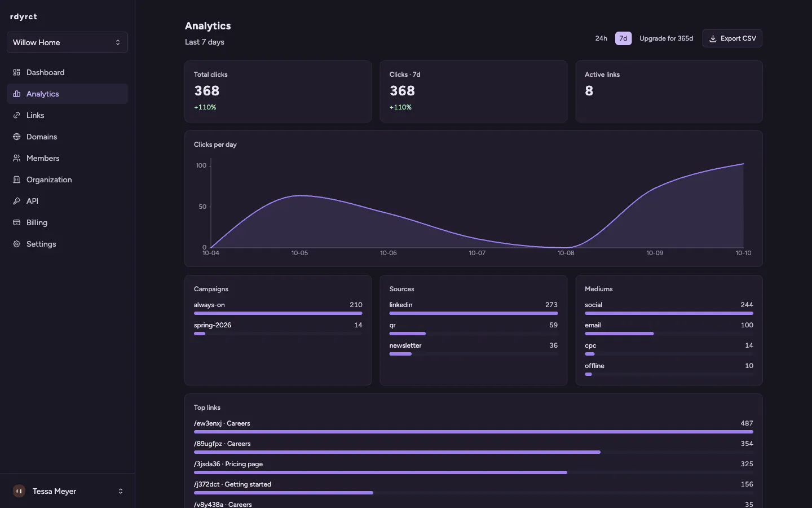Open Settings from the sidebar
The height and width of the screenshot is (508, 812).
pyautogui.click(x=67, y=244)
